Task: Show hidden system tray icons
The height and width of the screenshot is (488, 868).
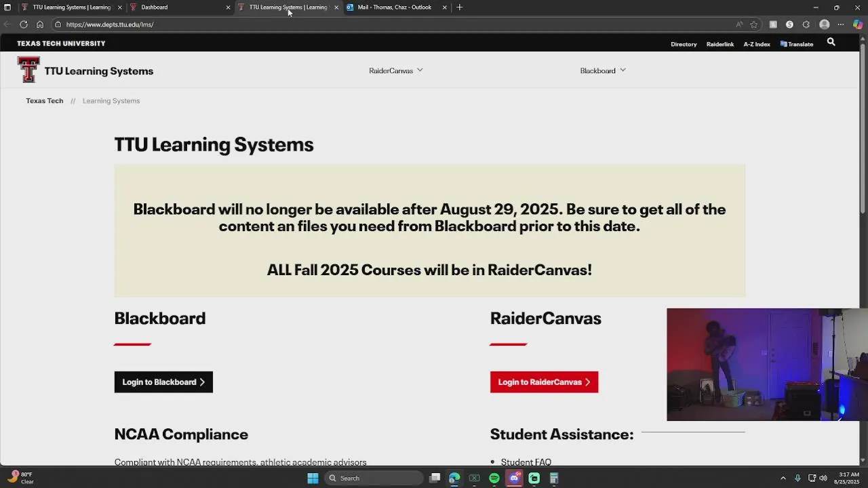Action: 783,479
